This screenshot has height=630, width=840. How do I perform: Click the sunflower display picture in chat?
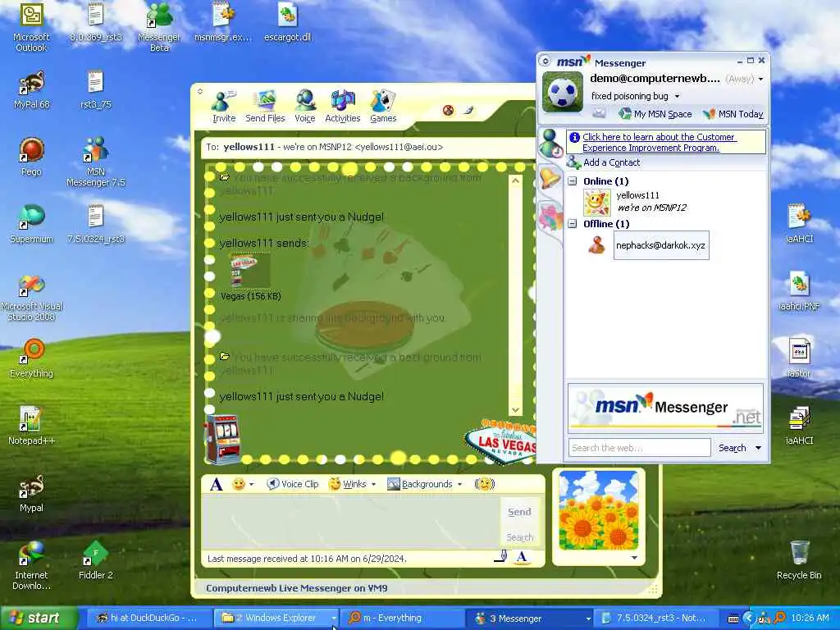(x=598, y=510)
